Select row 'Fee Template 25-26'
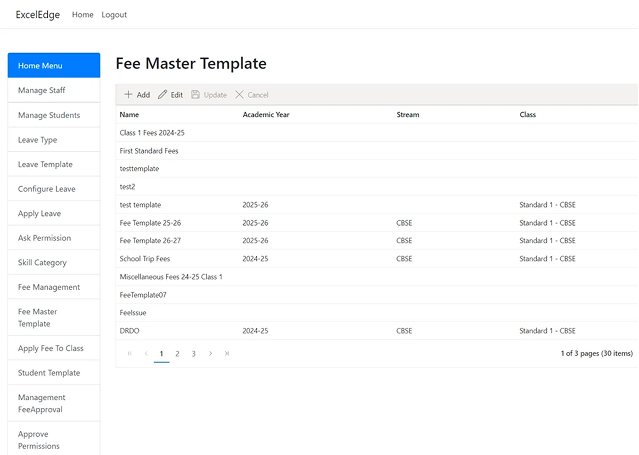Viewport: 639px width, 455px height. pyautogui.click(x=377, y=223)
